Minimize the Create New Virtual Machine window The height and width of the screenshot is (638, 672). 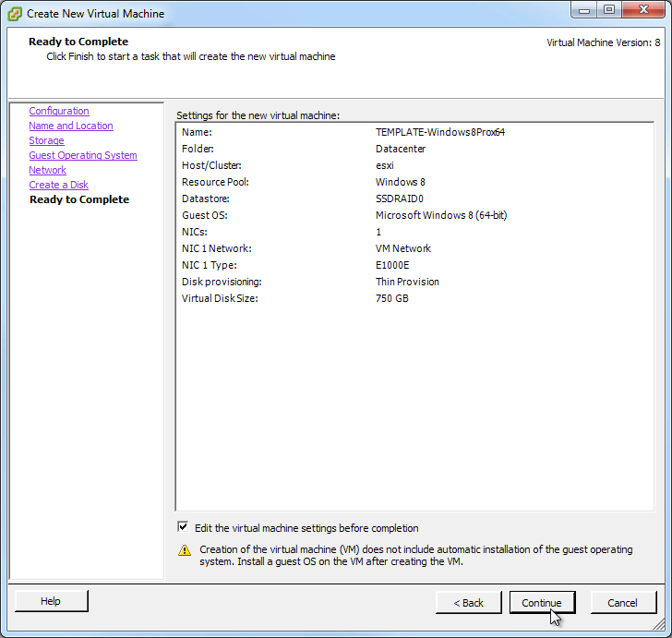(x=583, y=10)
